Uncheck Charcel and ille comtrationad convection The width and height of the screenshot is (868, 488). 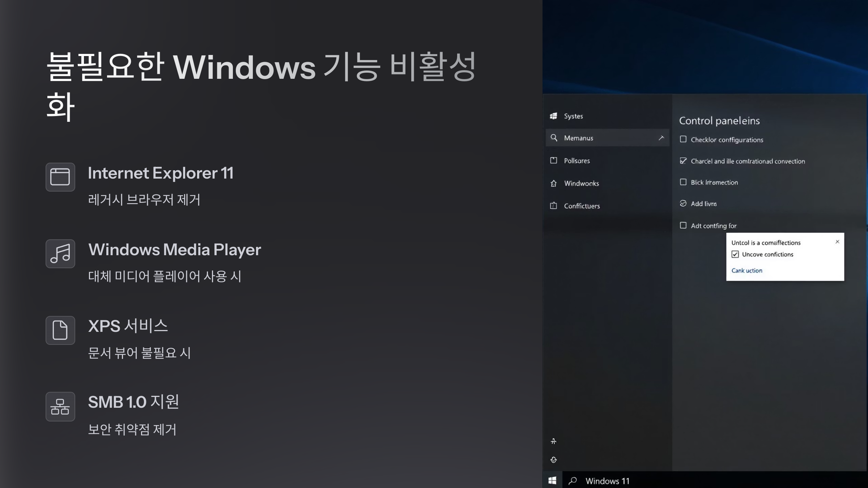point(683,161)
